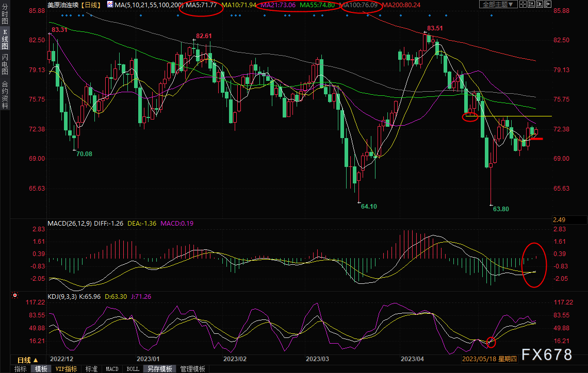Click the 美原油连续 contract title

[x=63, y=5]
